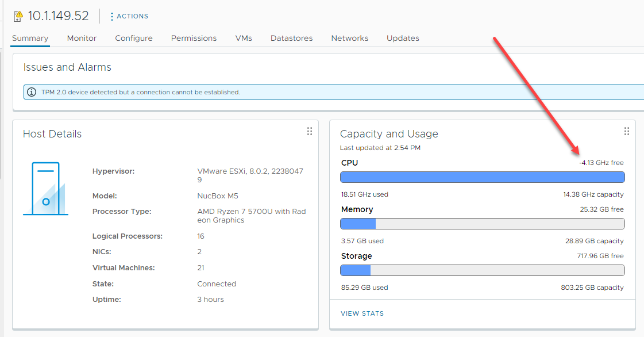Click the Host Details card drag handle
Image resolution: width=644 pixels, height=337 pixels.
(x=310, y=131)
